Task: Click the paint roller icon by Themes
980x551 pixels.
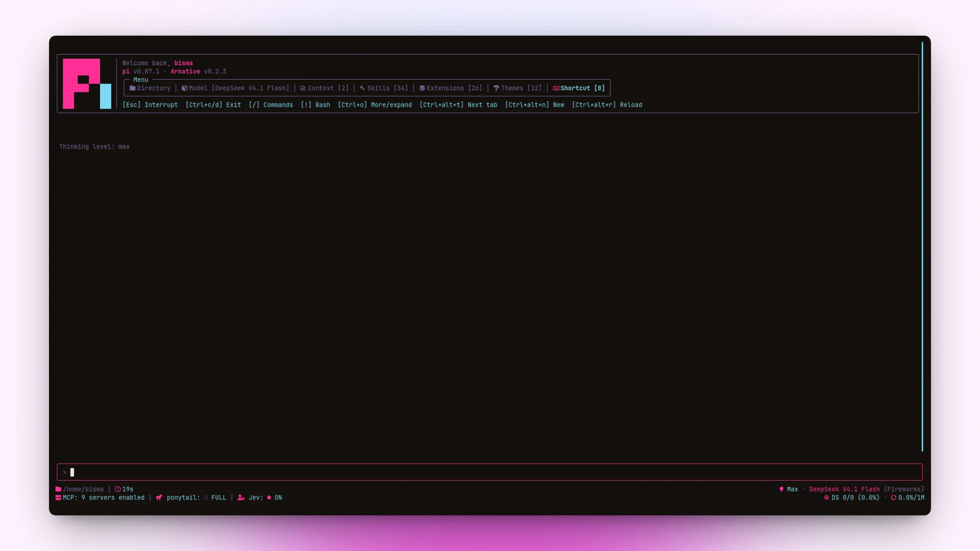Action: coord(496,88)
